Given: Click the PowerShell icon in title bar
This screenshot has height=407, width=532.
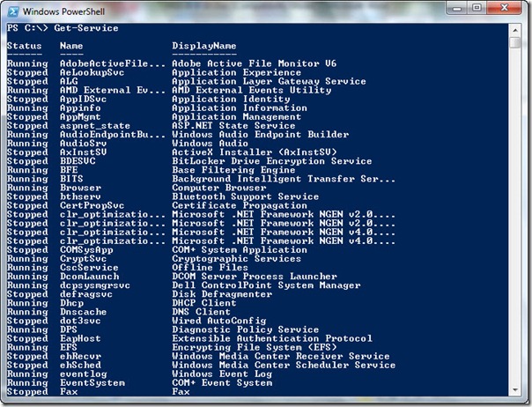Looking at the screenshot, I should pyautogui.click(x=13, y=11).
